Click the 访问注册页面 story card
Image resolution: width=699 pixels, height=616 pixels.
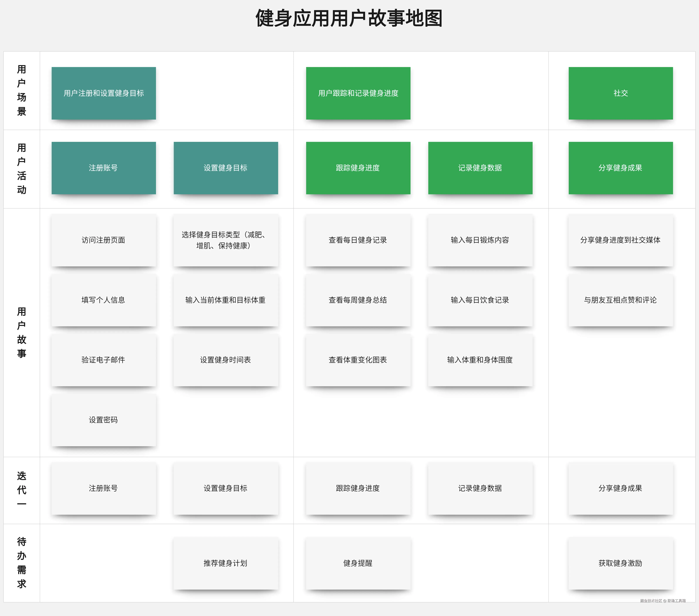104,240
